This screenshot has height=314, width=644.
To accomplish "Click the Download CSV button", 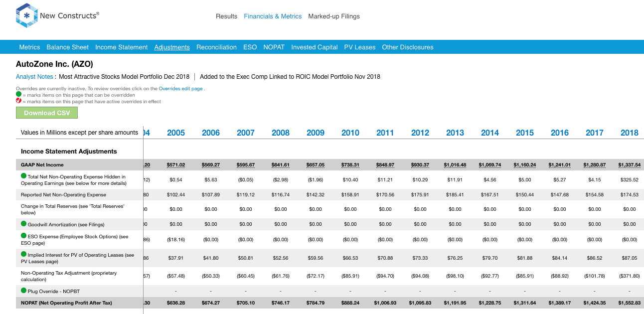I will (x=47, y=113).
